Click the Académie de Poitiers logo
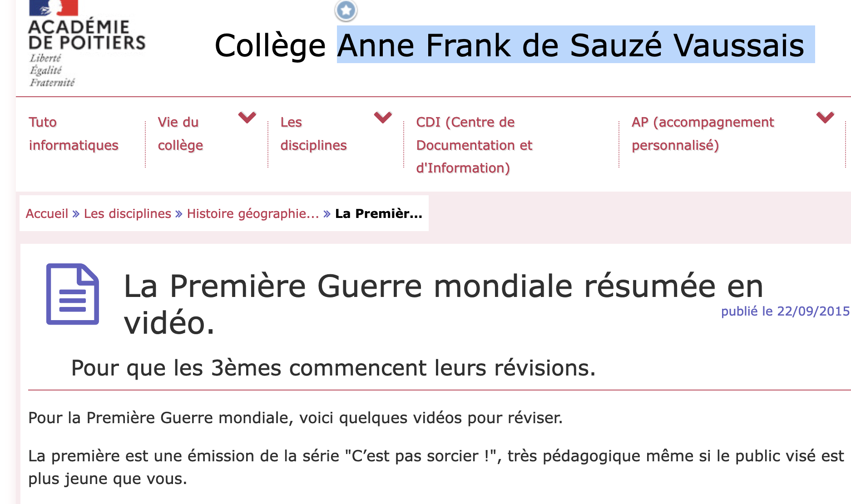The height and width of the screenshot is (504, 851). coord(86,44)
